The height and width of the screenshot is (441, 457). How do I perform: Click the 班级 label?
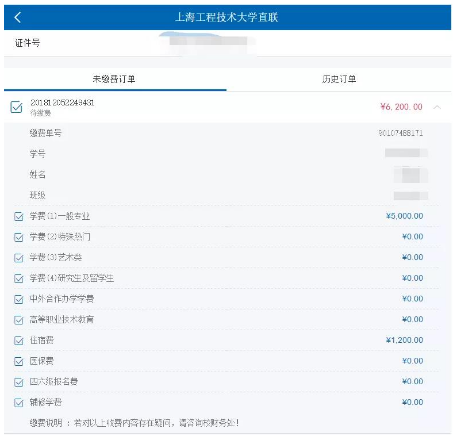(x=37, y=195)
